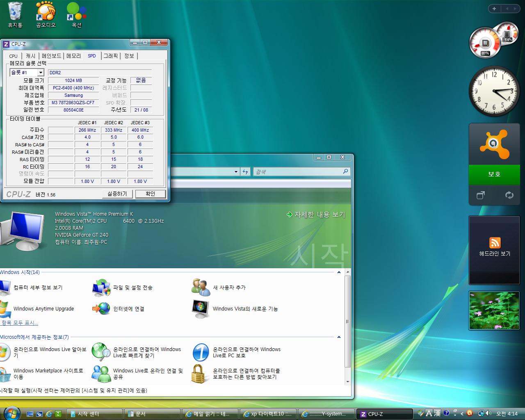
Task: Open the 옵션 desktop shortcut icon
Action: [77, 15]
